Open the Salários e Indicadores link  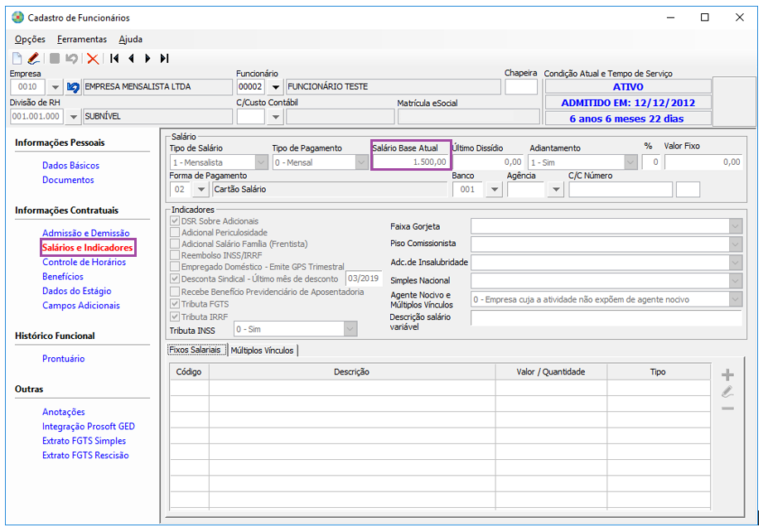[x=87, y=248]
